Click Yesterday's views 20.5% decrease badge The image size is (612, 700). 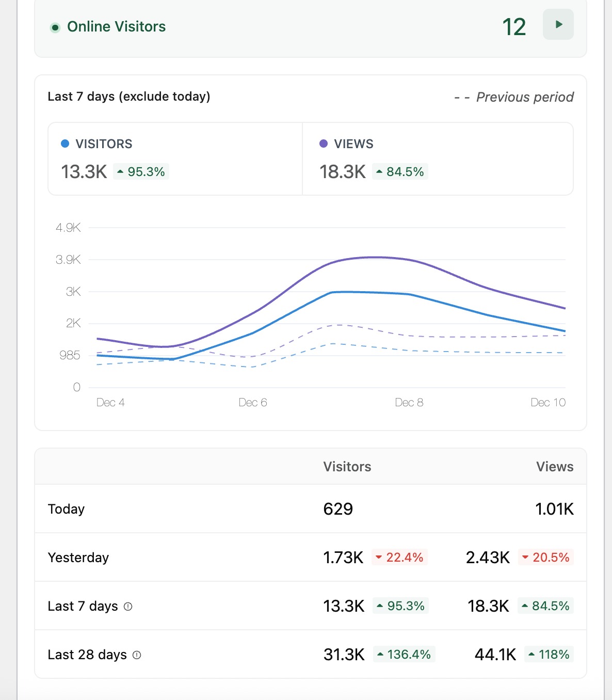click(x=545, y=558)
